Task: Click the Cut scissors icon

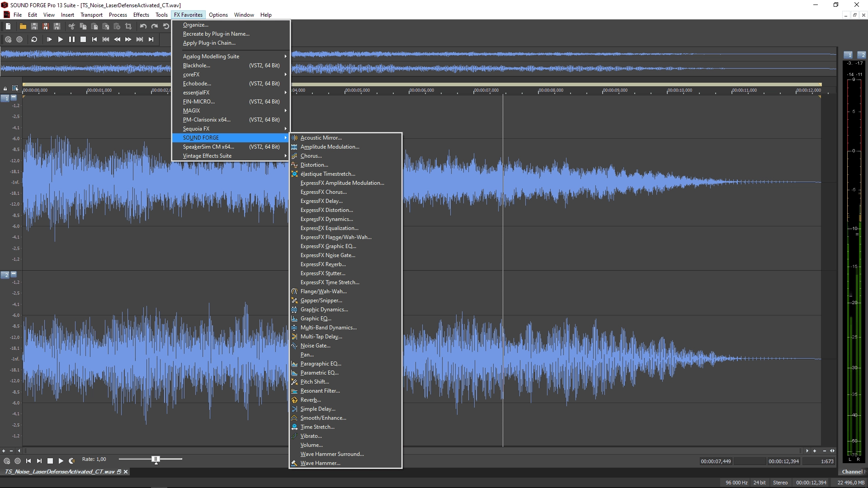Action: pos(71,27)
